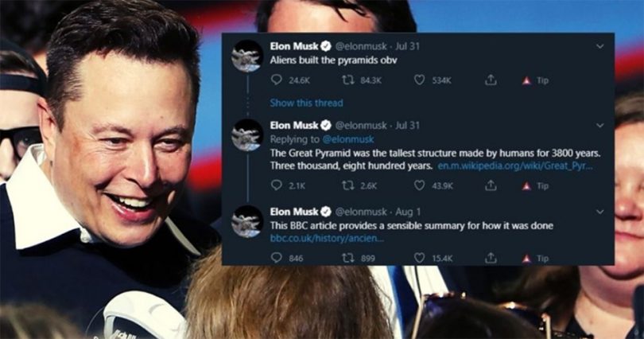This screenshot has width=644, height=339.
Task: Retweet the 'Aliens built the pyramids obv' tweet
Action: (x=347, y=80)
